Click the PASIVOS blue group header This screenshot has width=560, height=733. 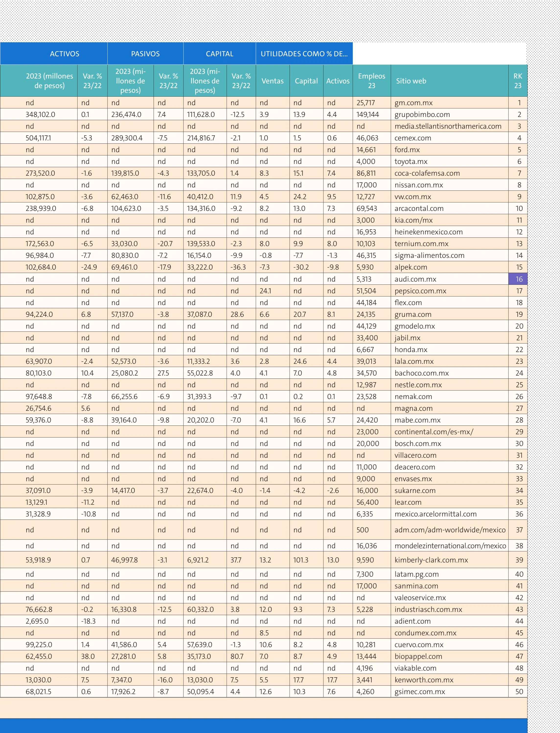point(145,54)
